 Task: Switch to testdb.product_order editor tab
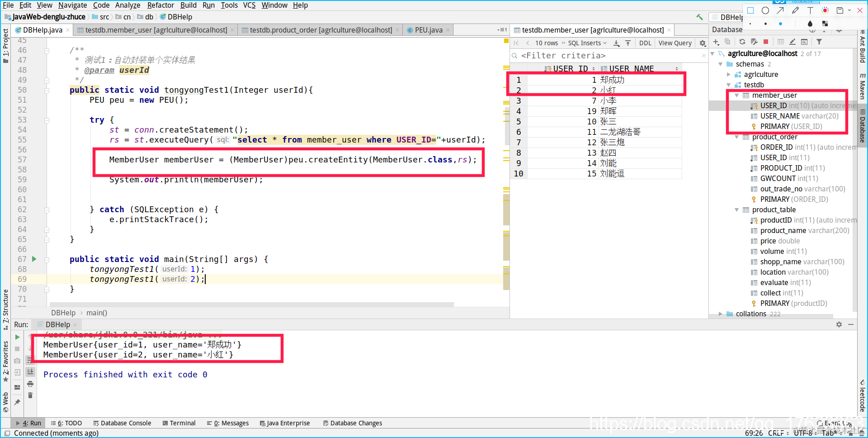click(321, 30)
